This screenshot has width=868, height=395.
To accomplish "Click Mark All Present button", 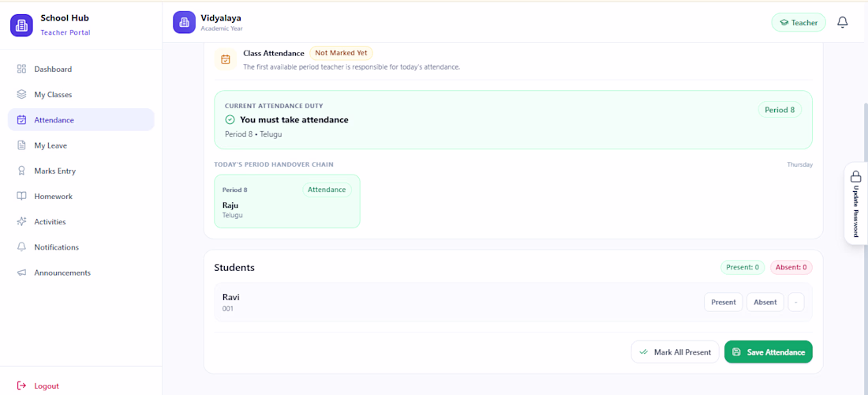I will point(675,352).
